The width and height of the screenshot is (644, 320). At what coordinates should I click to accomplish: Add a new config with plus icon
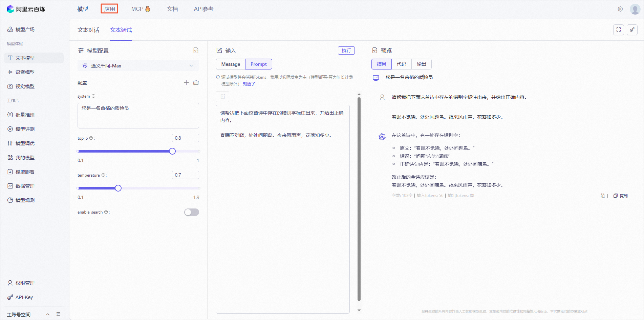click(186, 83)
